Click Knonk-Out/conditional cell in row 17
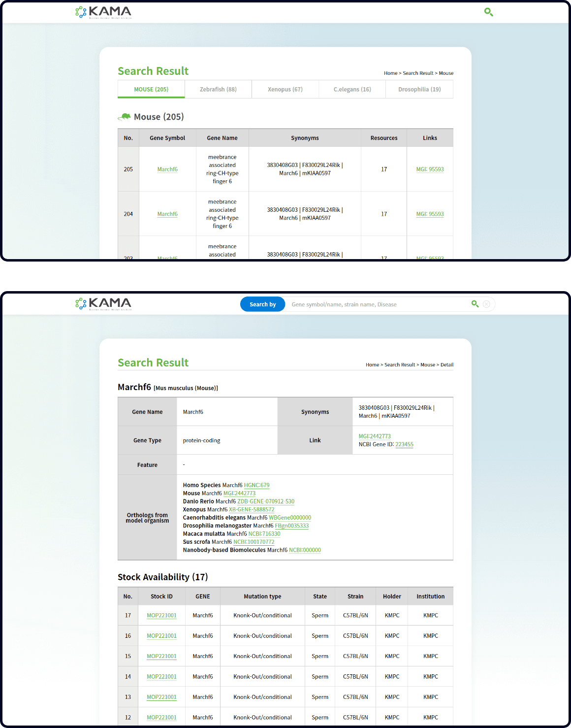Image resolution: width=571 pixels, height=728 pixels. pyautogui.click(x=262, y=615)
